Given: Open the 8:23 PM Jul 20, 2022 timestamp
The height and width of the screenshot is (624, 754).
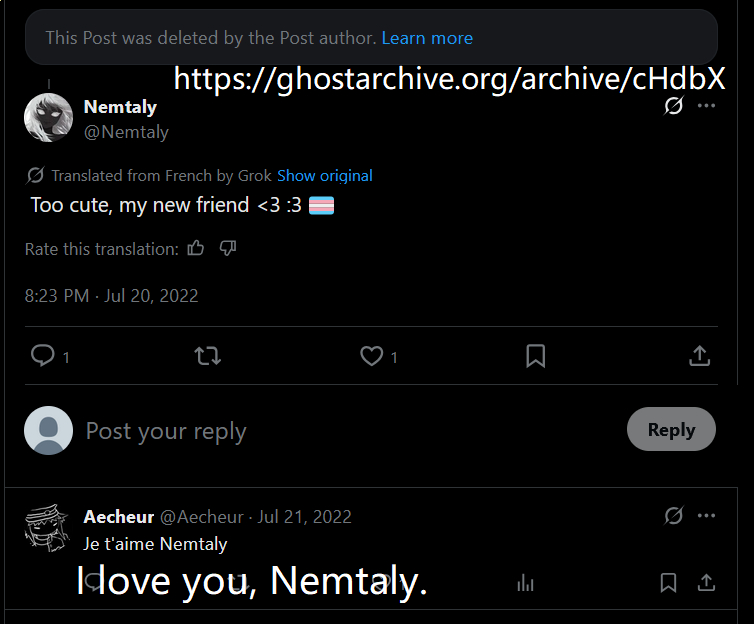Looking at the screenshot, I should [x=112, y=296].
